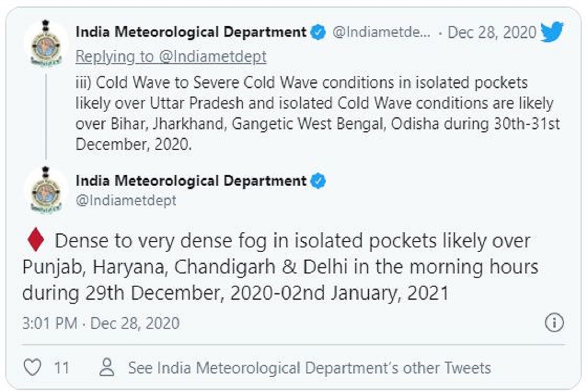Click See India Meteorological Department's other Tweets
Screen dimensions: 588x392
[x=309, y=367]
